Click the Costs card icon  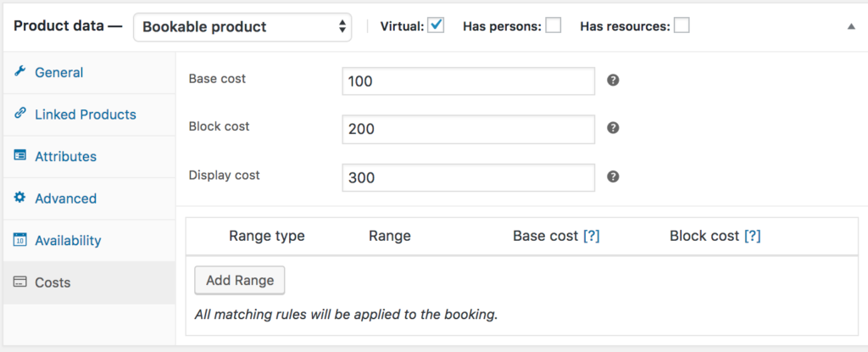19,282
